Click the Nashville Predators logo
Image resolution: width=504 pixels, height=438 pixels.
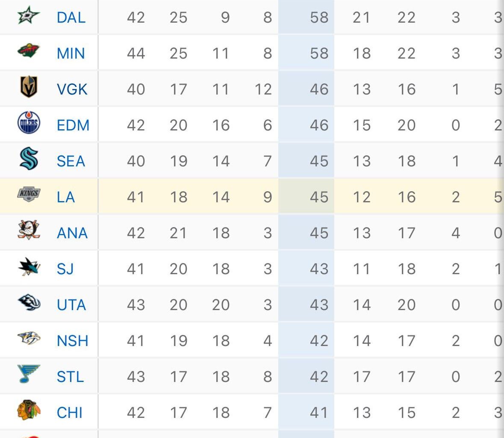pos(28,340)
